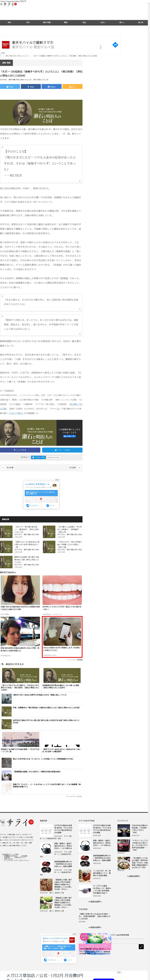The width and height of the screenshot is (150, 980).
Task: Select 健康 in the top navigation bar
Action: tap(65, 22)
